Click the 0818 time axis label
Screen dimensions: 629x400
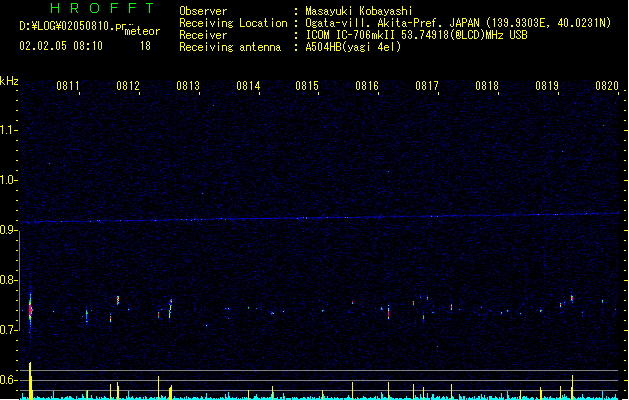click(x=487, y=86)
